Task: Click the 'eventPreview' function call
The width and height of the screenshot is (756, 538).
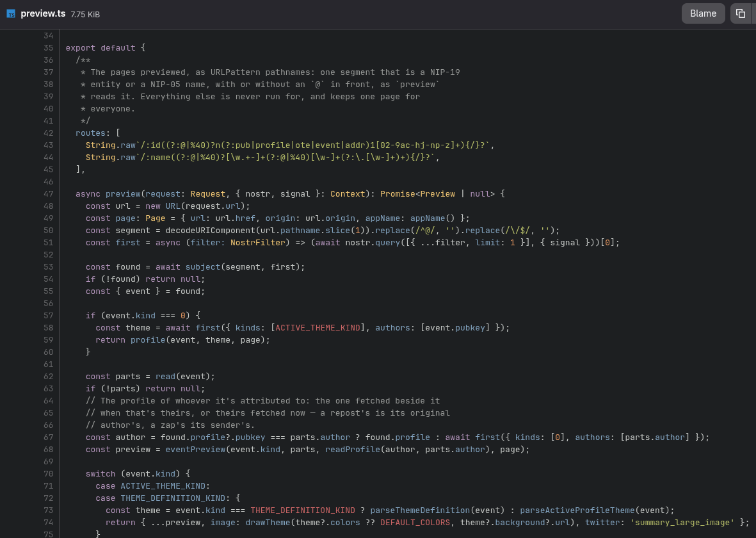Action: pyautogui.click(x=195, y=449)
